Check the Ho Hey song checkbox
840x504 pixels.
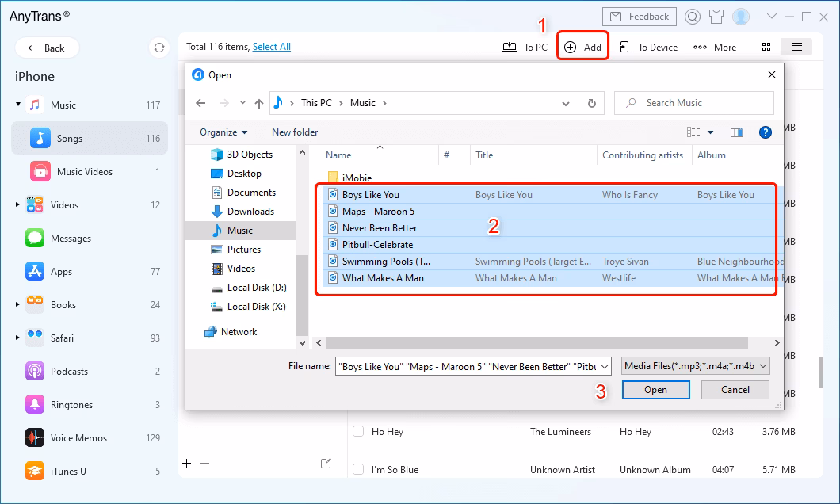[358, 432]
